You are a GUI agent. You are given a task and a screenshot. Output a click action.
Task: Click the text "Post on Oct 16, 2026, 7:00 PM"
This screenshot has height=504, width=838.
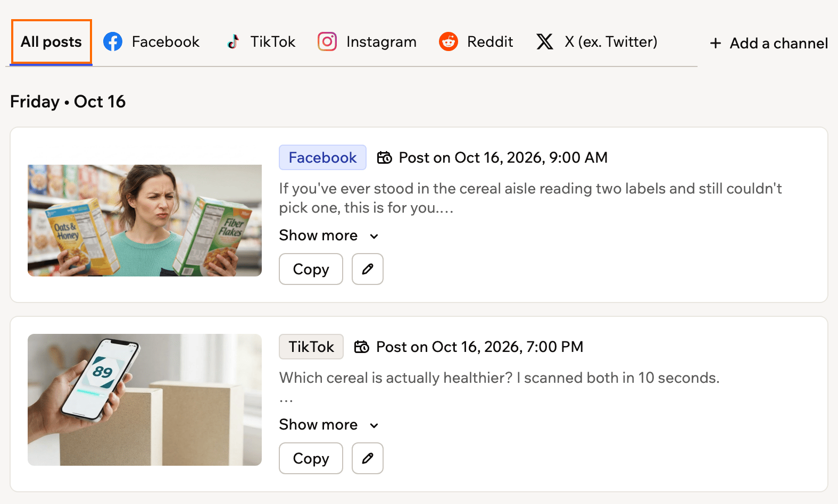479,347
